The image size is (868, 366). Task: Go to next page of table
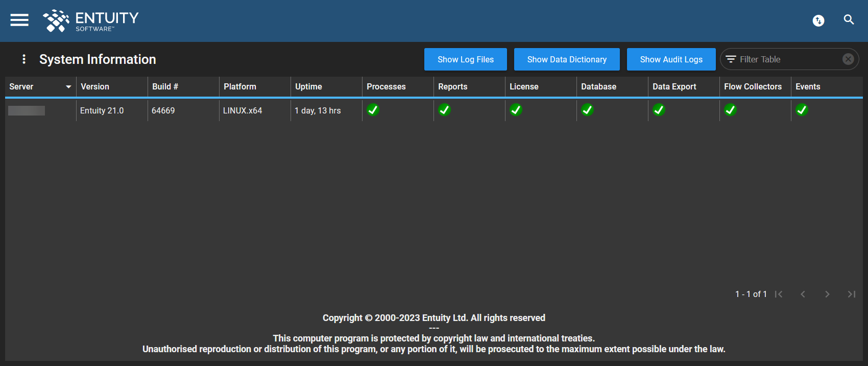[827, 294]
